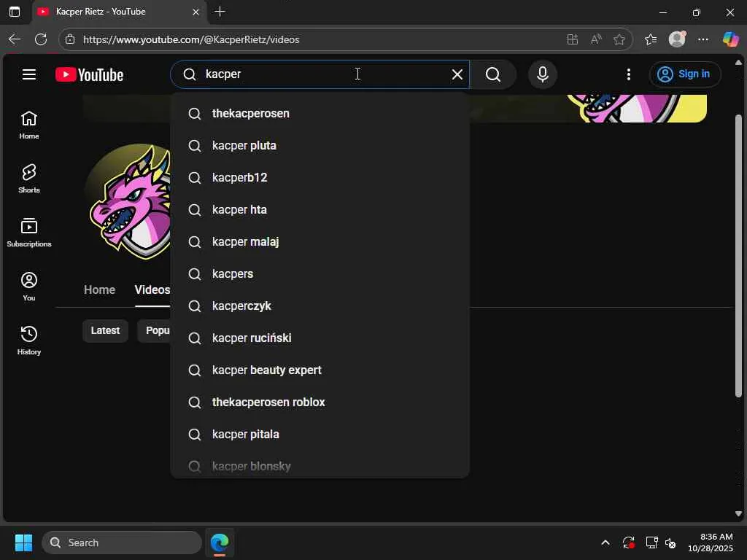The image size is (747, 560).
Task: Open Shorts in the sidebar
Action: (x=29, y=179)
